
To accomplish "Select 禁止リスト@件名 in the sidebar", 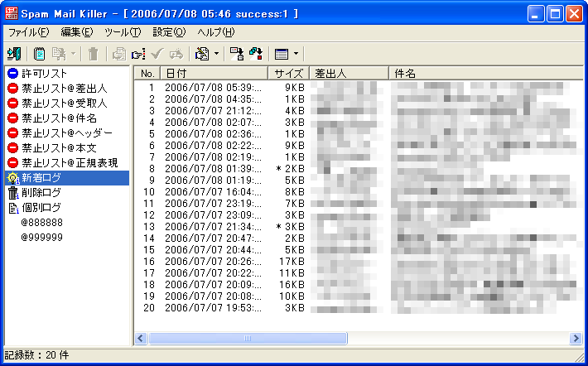I will pos(60,118).
